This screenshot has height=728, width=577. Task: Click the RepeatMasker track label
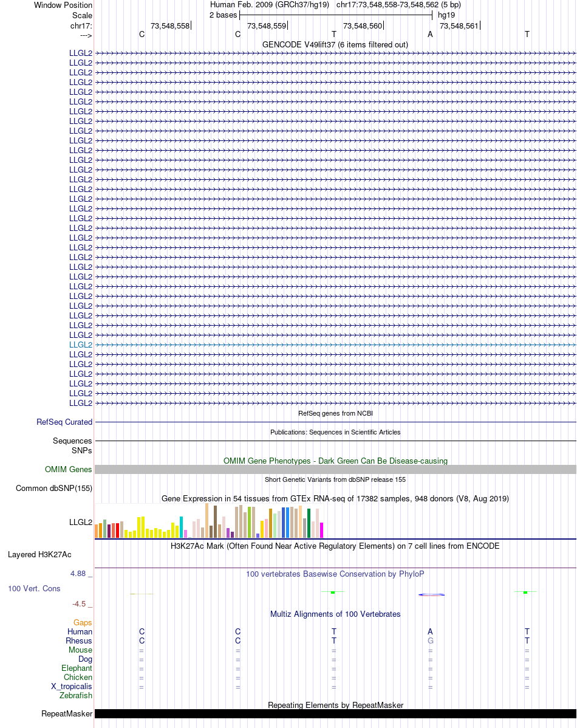pos(67,713)
